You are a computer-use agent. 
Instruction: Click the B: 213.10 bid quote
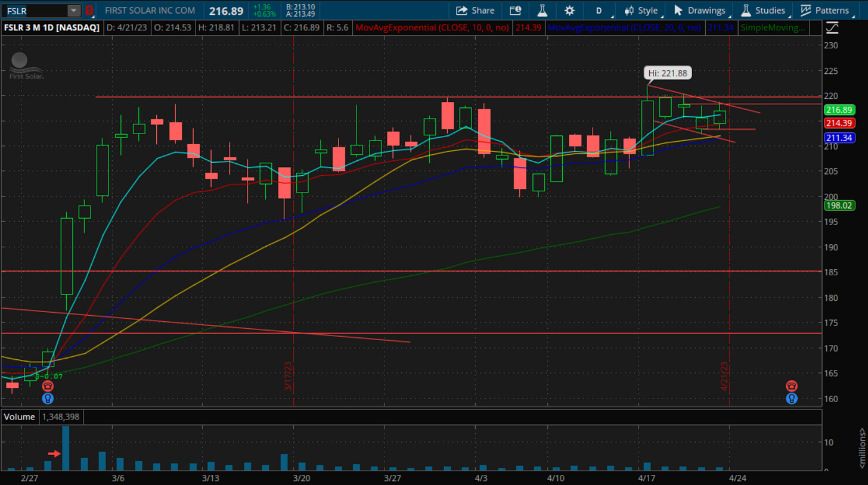(x=301, y=7)
